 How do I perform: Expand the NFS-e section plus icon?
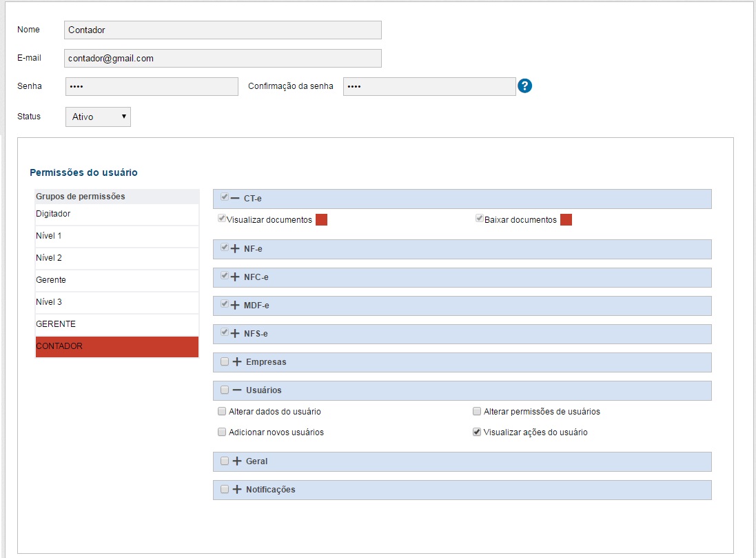[235, 334]
